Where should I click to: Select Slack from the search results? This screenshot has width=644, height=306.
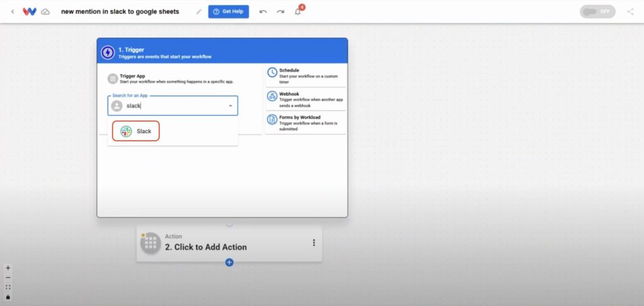tap(136, 131)
